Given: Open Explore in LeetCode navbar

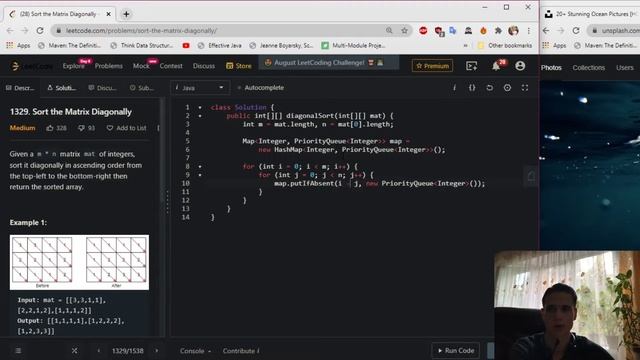Looking at the screenshot, I should click(73, 66).
